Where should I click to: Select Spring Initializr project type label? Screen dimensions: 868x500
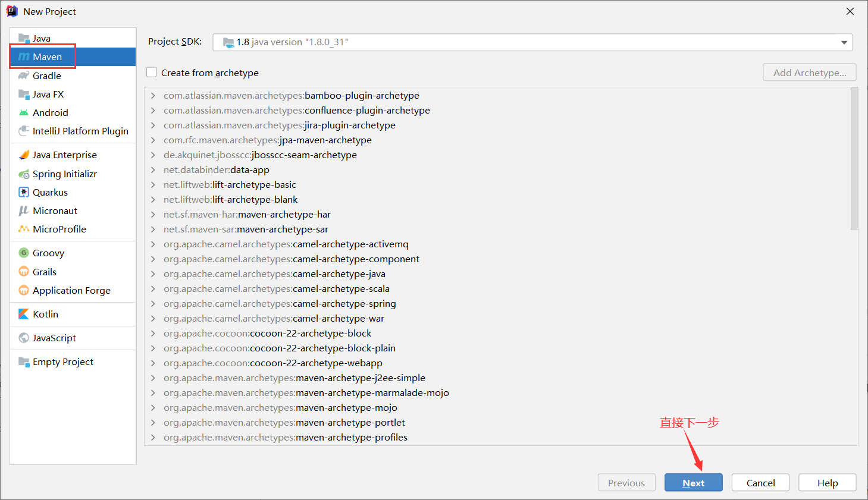pos(65,174)
